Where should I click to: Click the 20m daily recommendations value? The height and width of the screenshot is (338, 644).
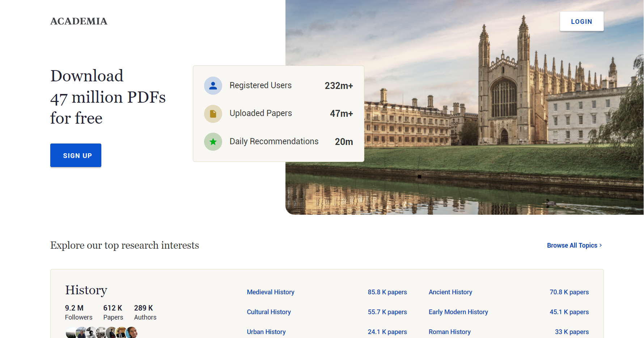[x=344, y=142]
